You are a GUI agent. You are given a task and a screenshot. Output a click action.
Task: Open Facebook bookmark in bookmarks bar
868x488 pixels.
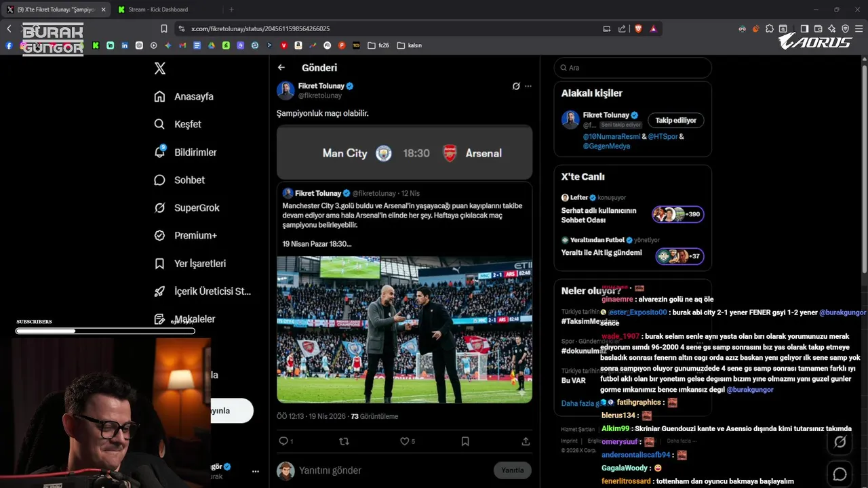click(x=9, y=45)
